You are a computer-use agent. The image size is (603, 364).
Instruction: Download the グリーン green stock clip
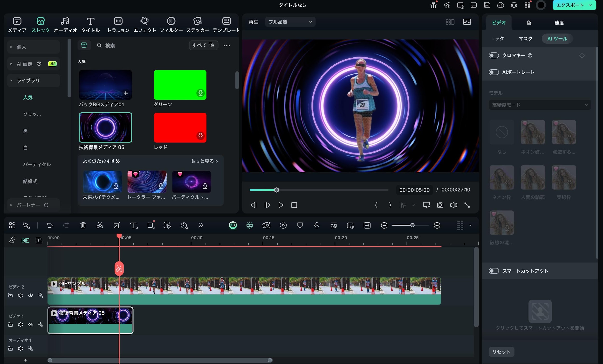point(200,93)
